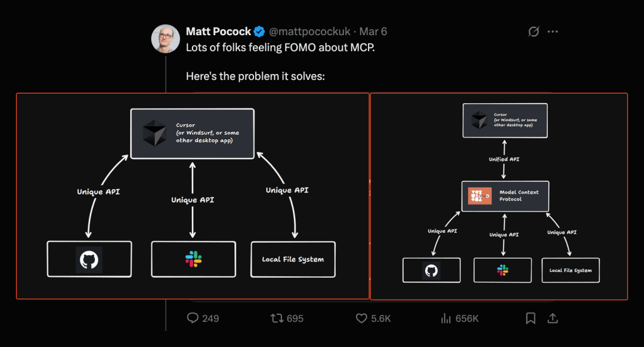This screenshot has height=347, width=644.
Task: Open the three-dot more options menu
Action: tap(553, 32)
